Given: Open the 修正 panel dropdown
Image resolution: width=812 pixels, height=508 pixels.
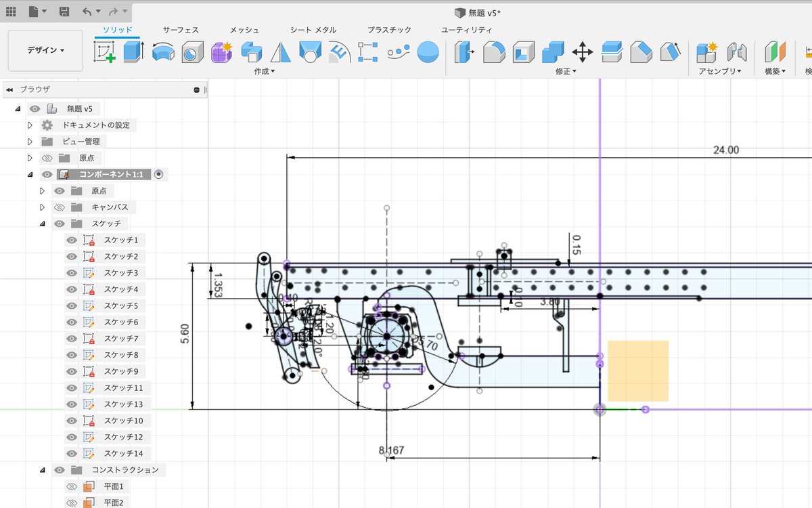Looking at the screenshot, I should tap(566, 71).
